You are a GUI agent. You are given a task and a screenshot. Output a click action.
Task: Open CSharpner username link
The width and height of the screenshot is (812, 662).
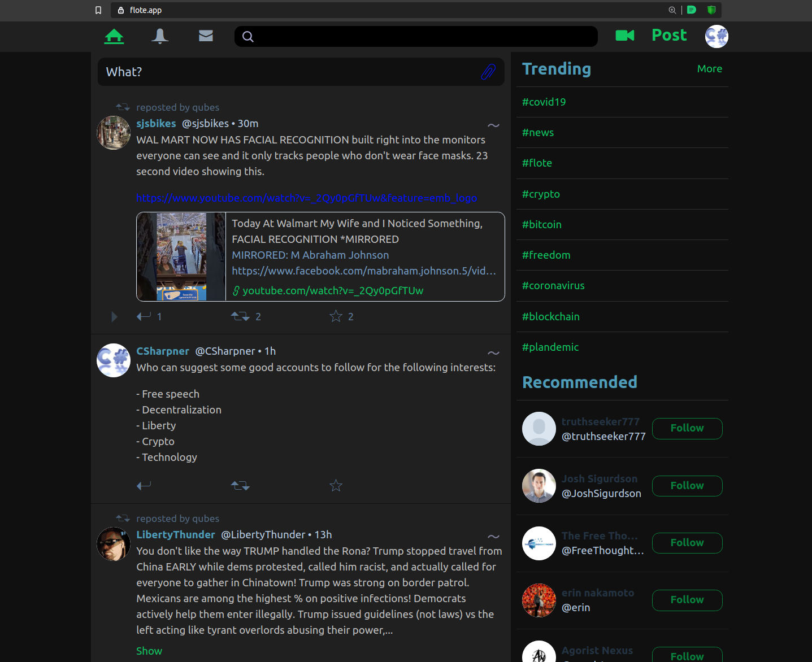[163, 351]
